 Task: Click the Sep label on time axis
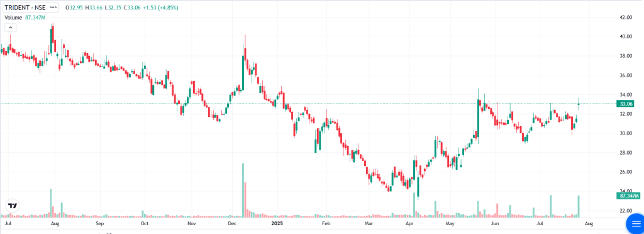coord(101,224)
